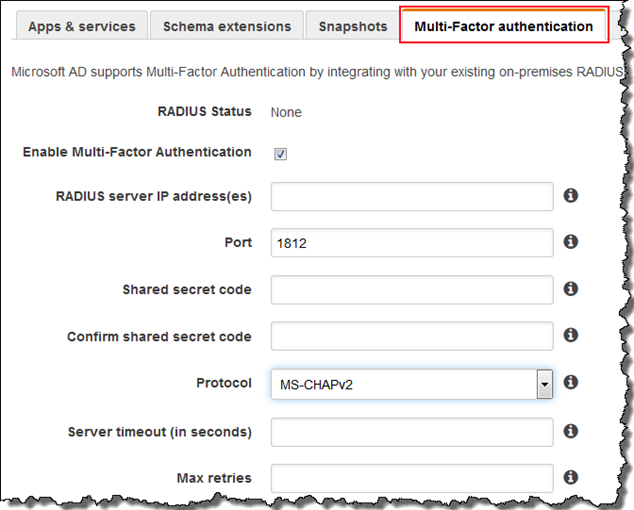Focus the RADIUS server IP address field
The image size is (634, 510).
click(412, 197)
